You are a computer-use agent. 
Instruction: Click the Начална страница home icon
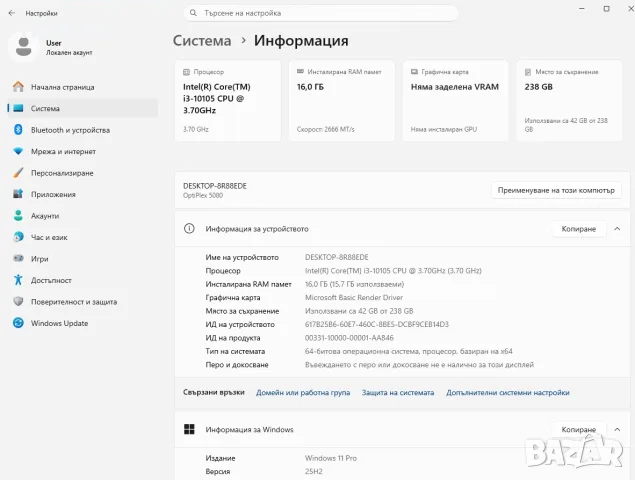coord(18,87)
